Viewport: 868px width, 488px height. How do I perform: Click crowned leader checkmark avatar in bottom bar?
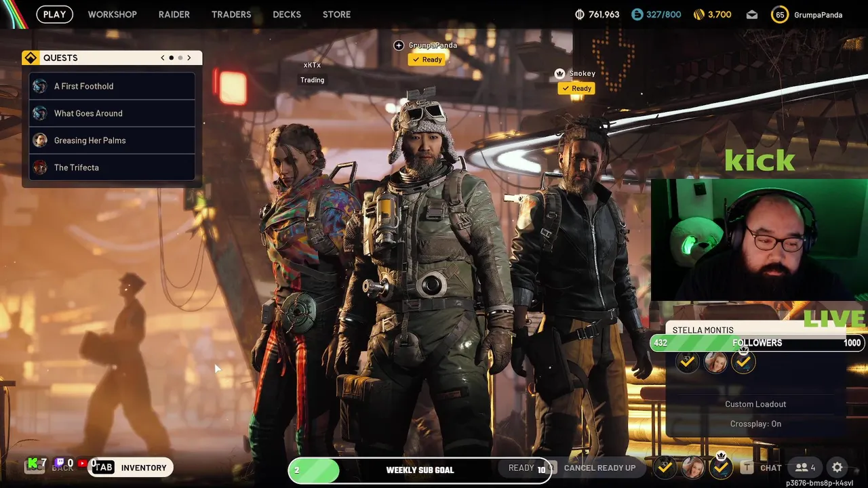[x=721, y=466]
